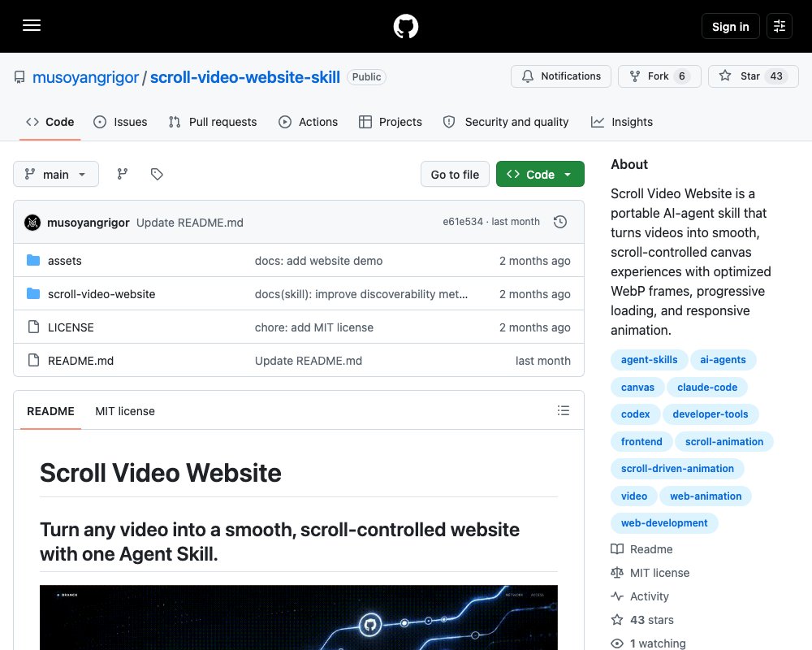Switch to the Issues tab
Viewport: 812px width, 650px height.
pos(120,122)
